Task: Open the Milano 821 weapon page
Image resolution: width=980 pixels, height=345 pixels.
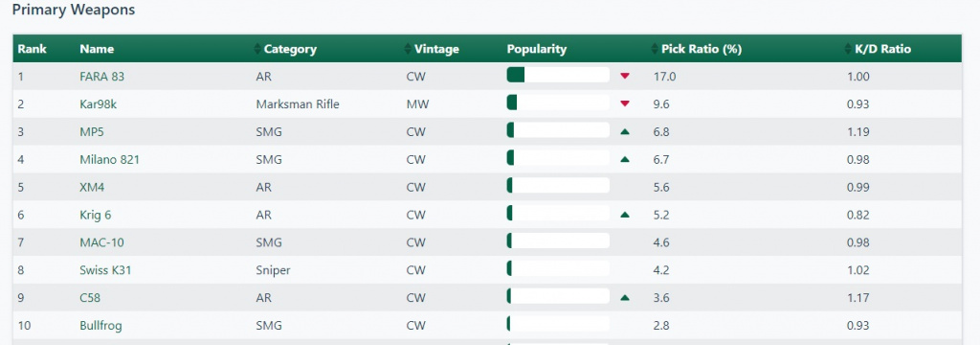Action: pos(109,160)
